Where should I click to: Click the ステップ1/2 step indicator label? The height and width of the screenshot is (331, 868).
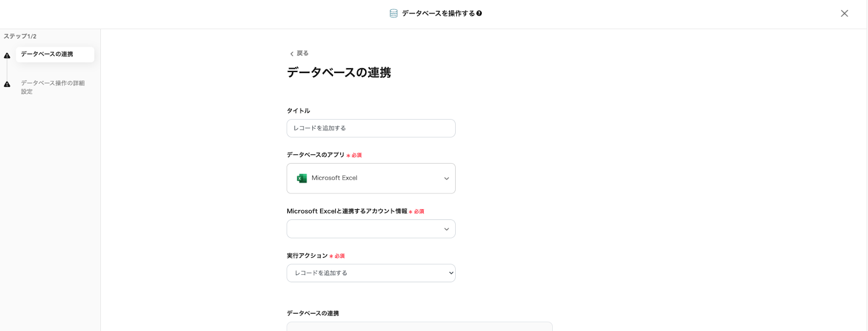click(x=20, y=36)
